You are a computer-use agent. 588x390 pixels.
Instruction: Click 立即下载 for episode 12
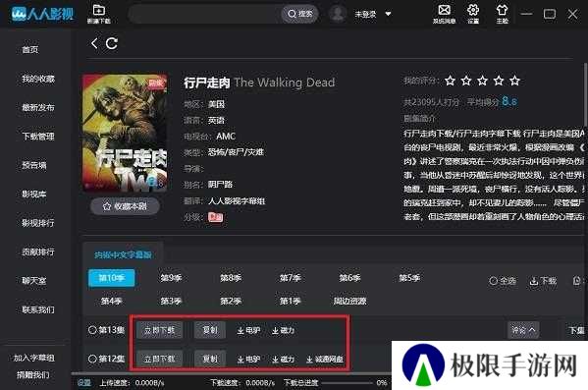click(x=159, y=360)
